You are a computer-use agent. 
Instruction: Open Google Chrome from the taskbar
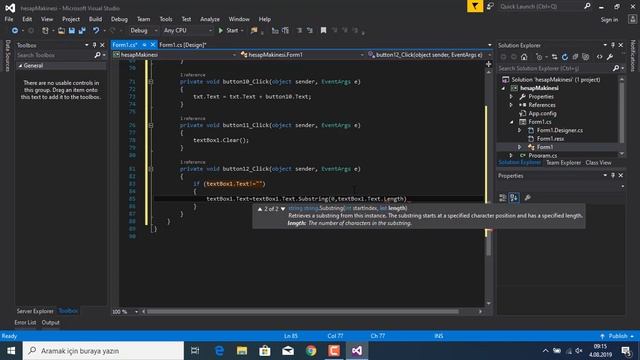click(311, 351)
